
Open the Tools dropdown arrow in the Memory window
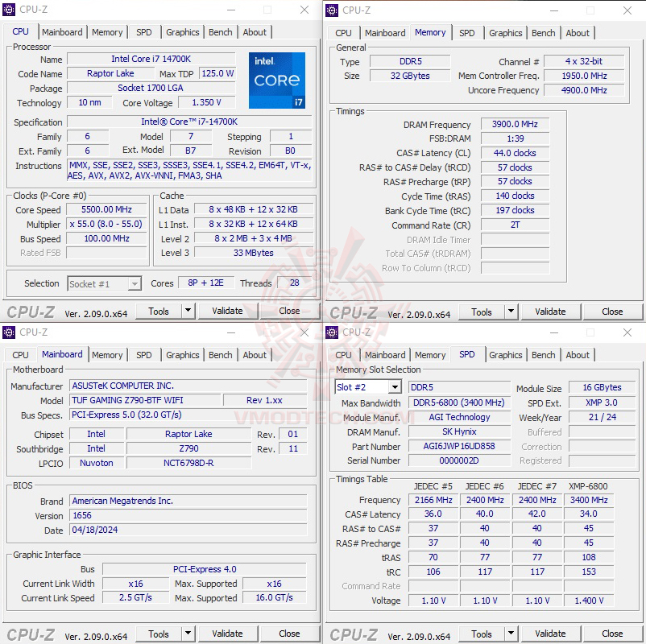511,312
